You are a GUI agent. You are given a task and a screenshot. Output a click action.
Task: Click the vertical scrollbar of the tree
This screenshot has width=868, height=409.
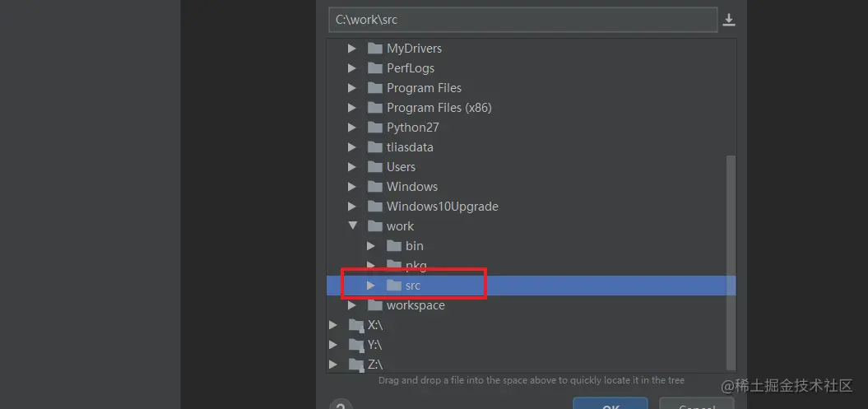(x=731, y=263)
